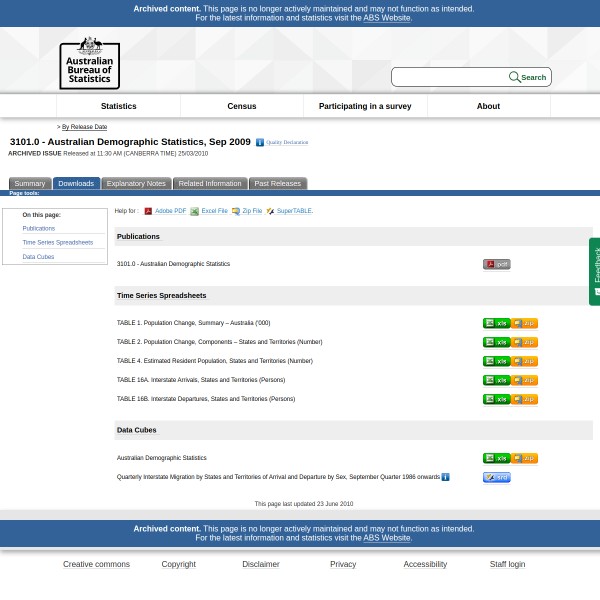Open the Past Releases tab
This screenshot has width=600, height=600.
click(277, 184)
